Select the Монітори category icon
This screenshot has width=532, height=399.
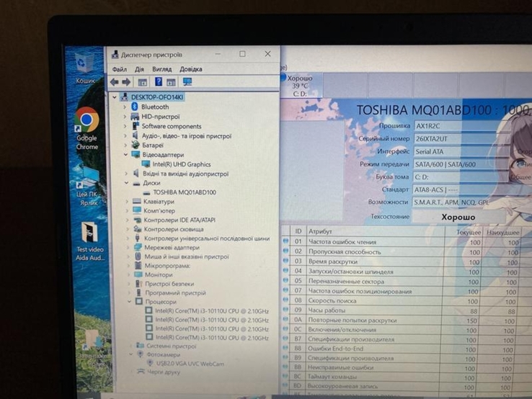pos(138,274)
